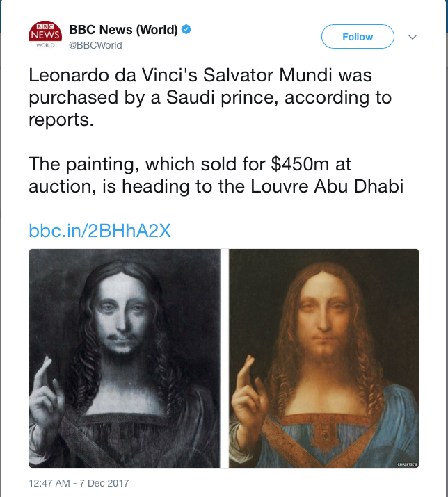Expand the tweet options chevron
The height and width of the screenshot is (497, 448).
(x=413, y=37)
